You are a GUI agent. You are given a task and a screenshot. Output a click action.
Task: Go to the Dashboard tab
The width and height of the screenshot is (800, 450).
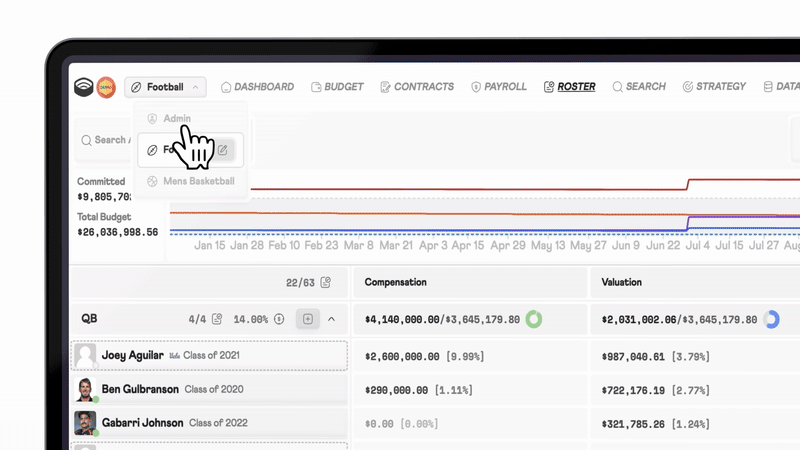click(257, 87)
